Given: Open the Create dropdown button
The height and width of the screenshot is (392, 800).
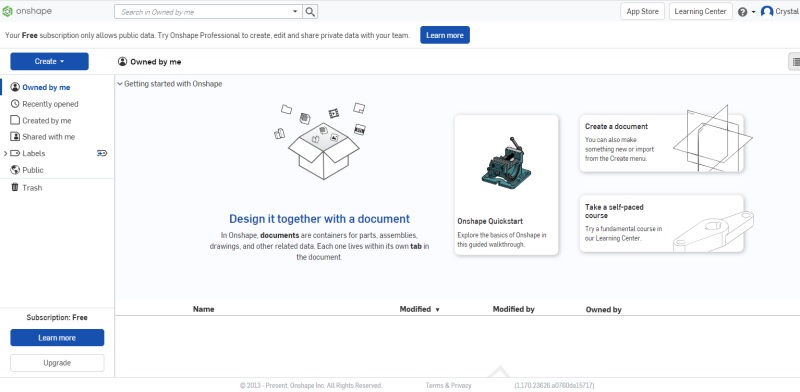Looking at the screenshot, I should click(49, 61).
